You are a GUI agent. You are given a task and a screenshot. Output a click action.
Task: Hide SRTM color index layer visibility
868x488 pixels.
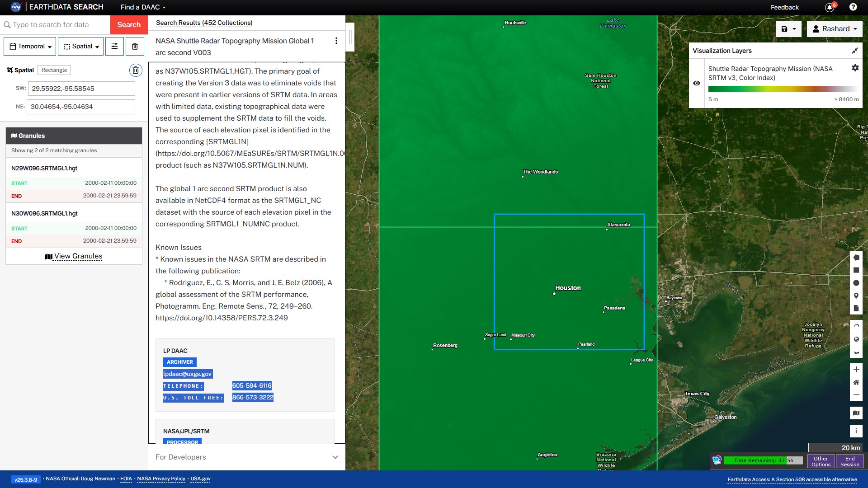click(697, 83)
